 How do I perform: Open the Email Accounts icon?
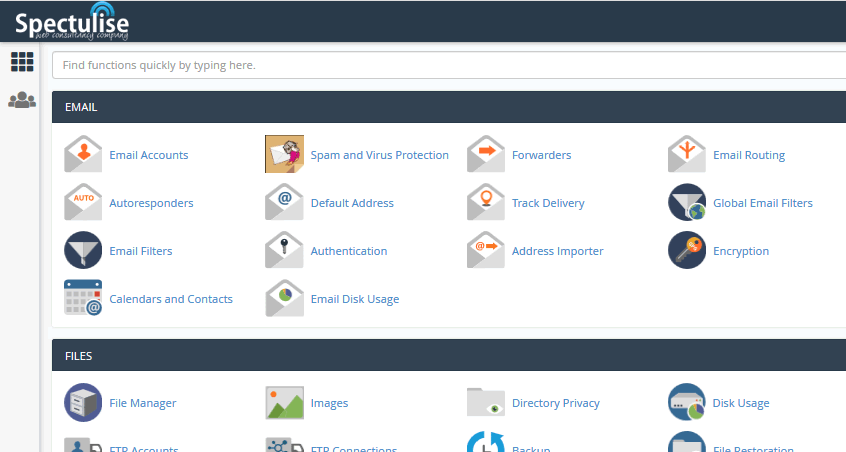(83, 154)
